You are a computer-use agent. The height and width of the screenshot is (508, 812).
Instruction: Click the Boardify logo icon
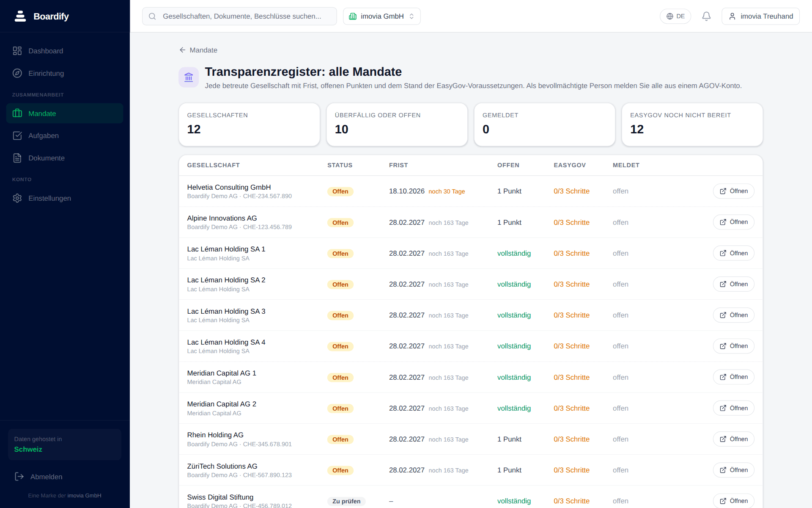[20, 16]
